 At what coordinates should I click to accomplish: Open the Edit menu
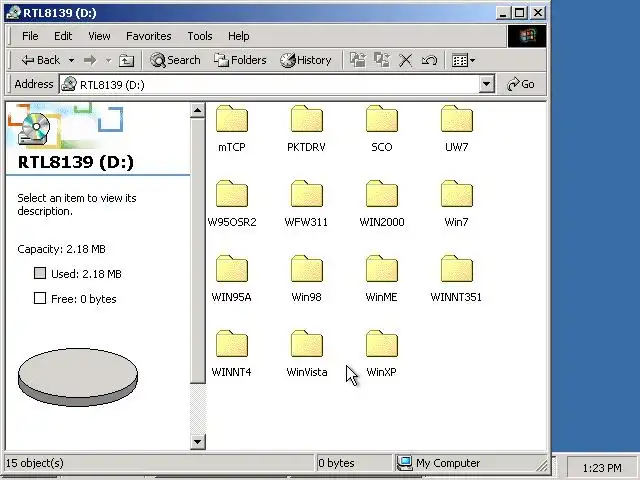coord(63,36)
